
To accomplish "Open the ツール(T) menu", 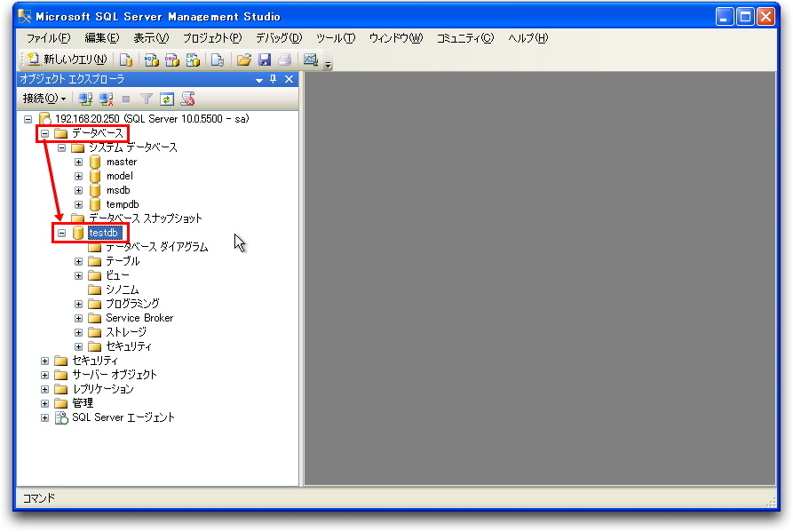I will [x=336, y=38].
